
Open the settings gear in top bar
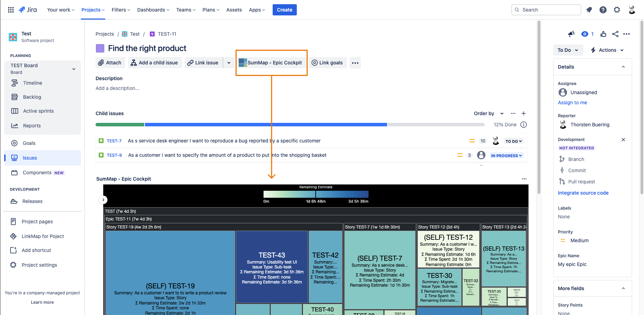point(617,10)
